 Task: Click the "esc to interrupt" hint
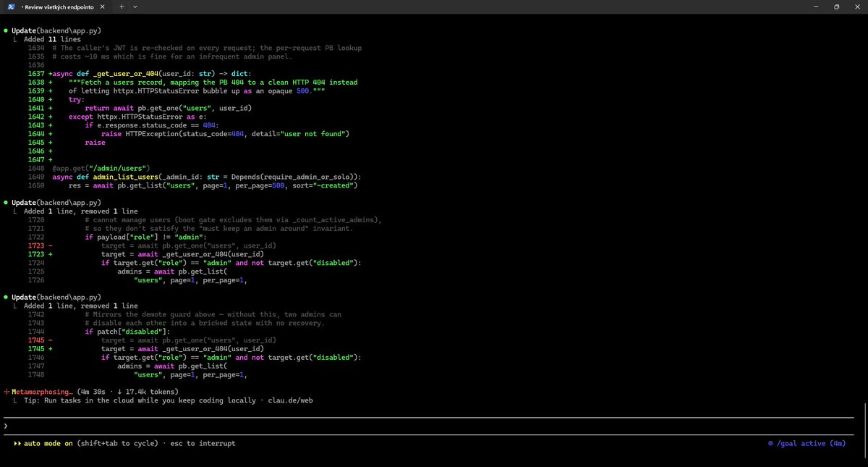(x=203, y=443)
